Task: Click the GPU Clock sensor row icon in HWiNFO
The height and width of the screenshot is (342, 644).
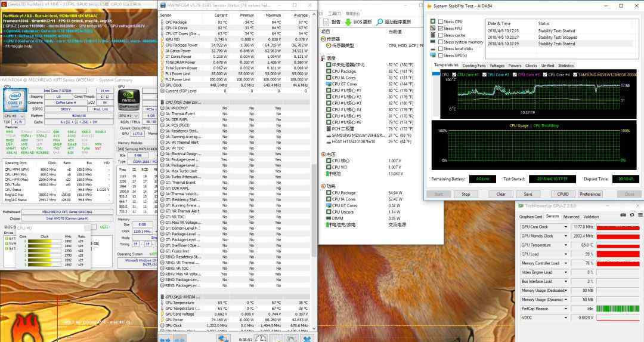Action: [163, 85]
